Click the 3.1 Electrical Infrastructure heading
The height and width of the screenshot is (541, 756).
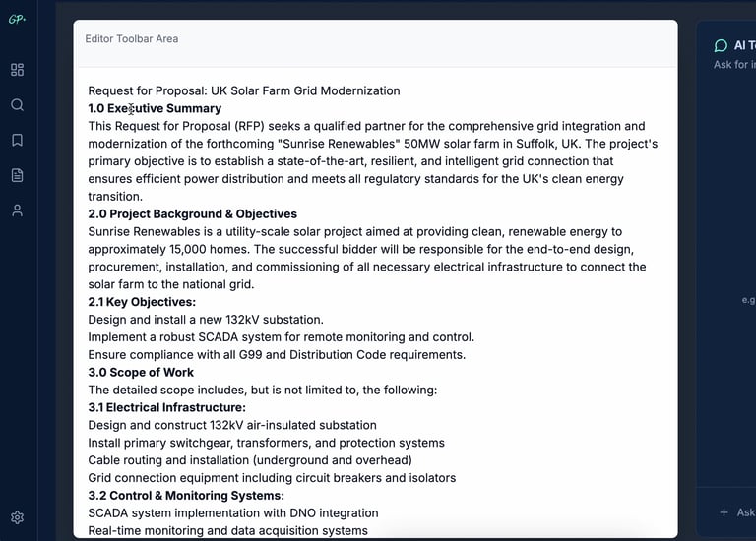pos(166,407)
